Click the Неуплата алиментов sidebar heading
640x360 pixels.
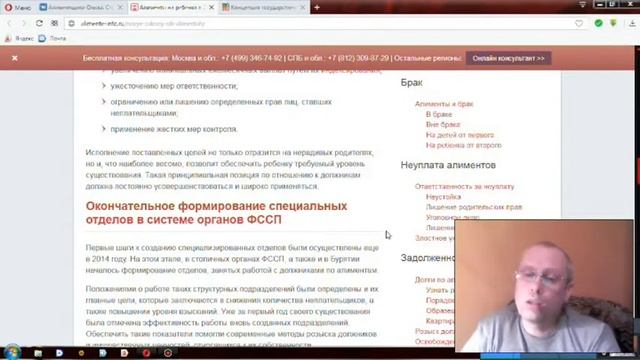click(x=448, y=165)
